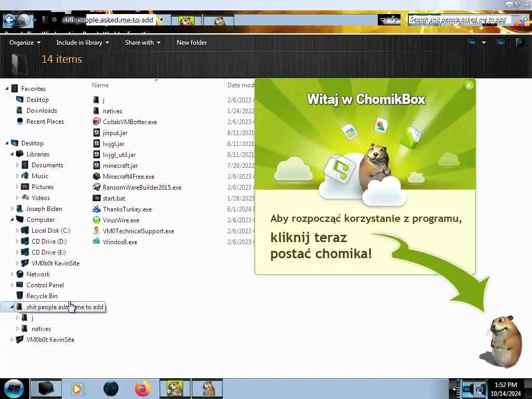532x399 pixels.
Task: Open the address bar history dropdown
Action: pyautogui.click(x=383, y=20)
